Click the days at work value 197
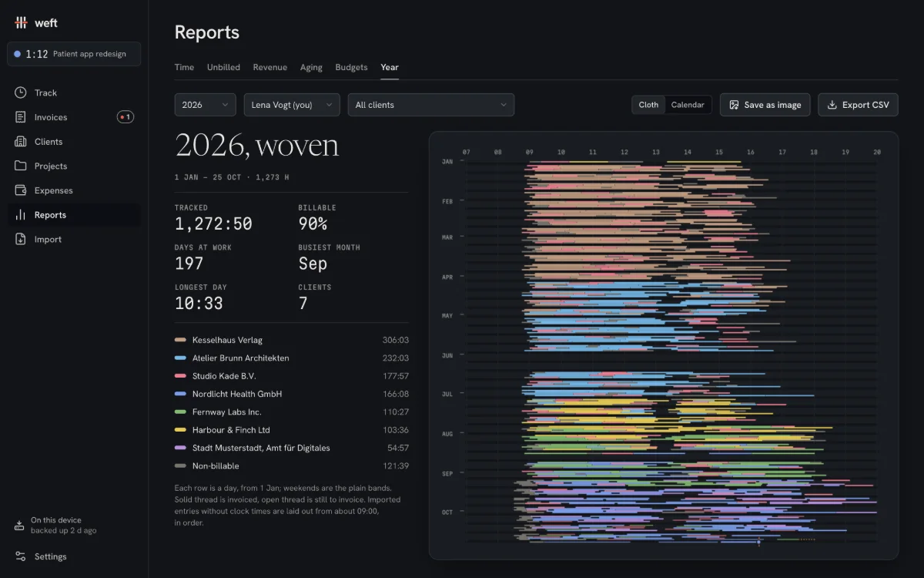The height and width of the screenshot is (578, 924). 189,264
